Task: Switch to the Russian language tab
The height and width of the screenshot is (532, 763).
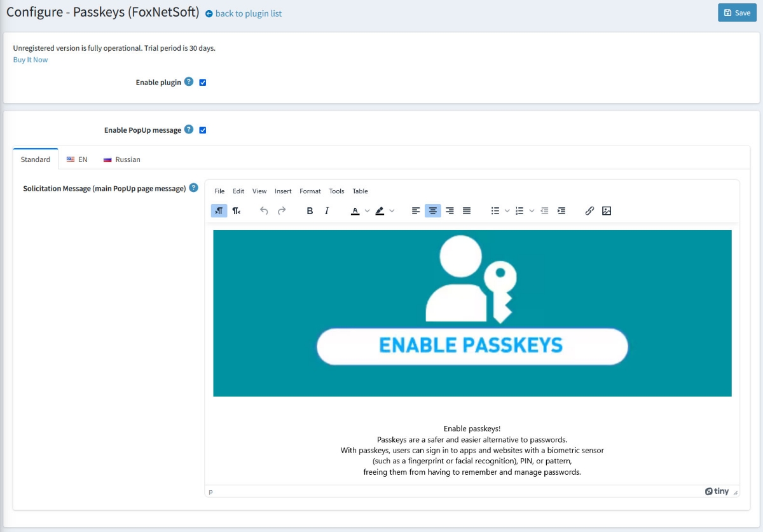Action: tap(122, 160)
